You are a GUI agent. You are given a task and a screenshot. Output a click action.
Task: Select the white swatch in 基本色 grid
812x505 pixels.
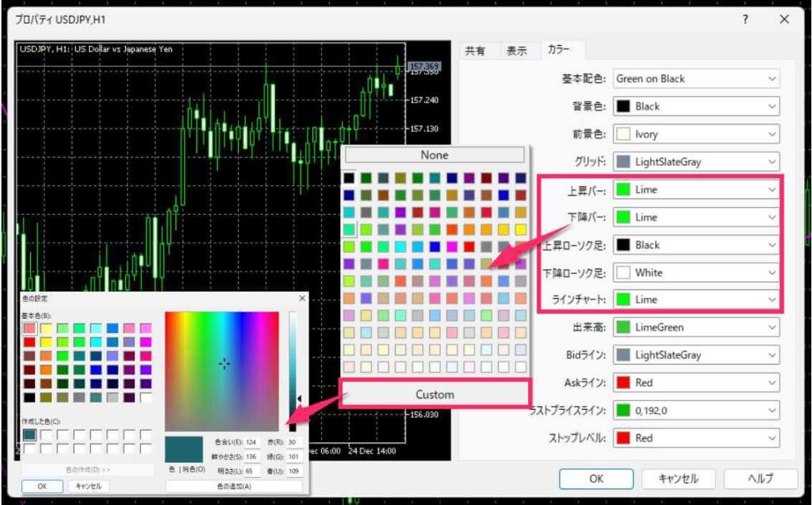[145, 396]
